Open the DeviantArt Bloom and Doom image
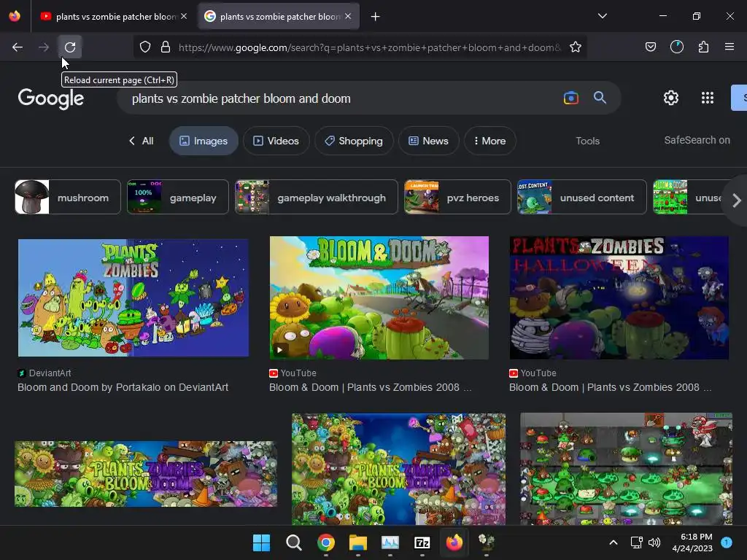Image resolution: width=747 pixels, height=560 pixels. pos(133,298)
